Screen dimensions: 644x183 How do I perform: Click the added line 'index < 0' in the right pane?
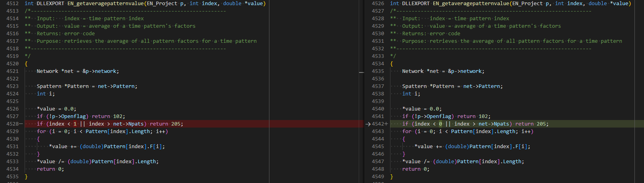coord(517,124)
